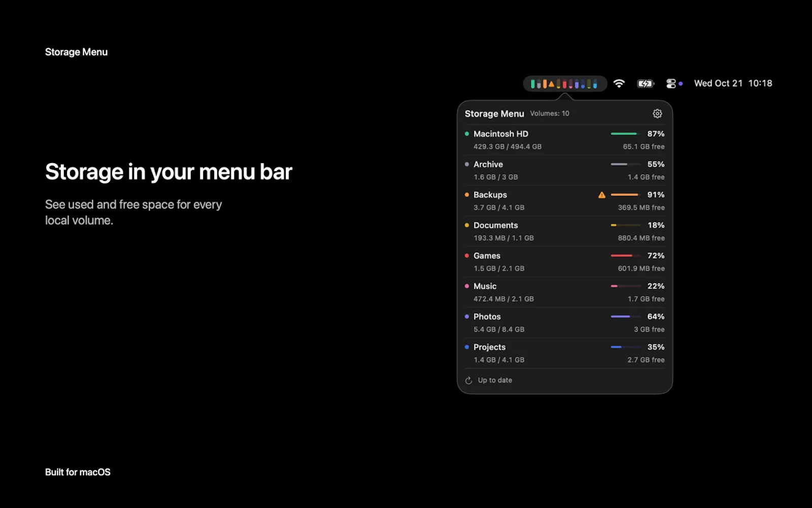The image size is (812, 508).
Task: Click the Built for macOS text
Action: (78, 472)
